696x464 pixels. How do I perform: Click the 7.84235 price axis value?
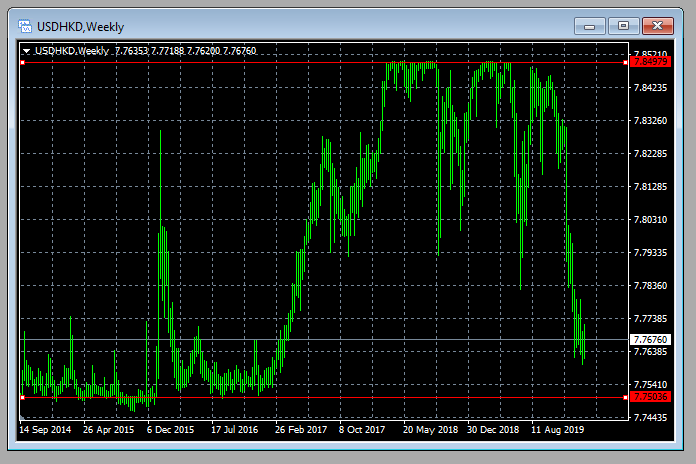(x=650, y=87)
